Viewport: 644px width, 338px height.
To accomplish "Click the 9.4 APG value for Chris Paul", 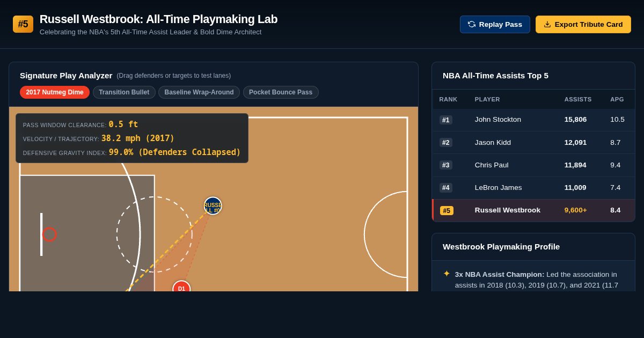I will coord(615,165).
